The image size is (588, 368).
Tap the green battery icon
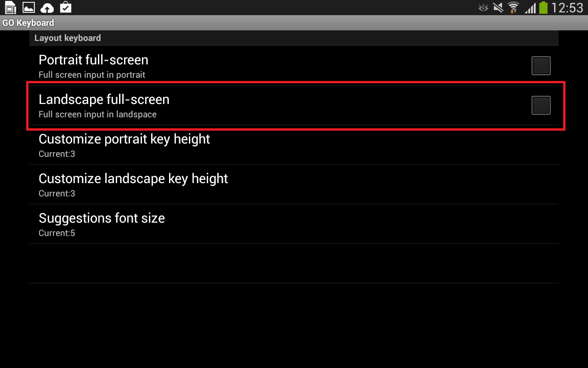click(x=543, y=8)
